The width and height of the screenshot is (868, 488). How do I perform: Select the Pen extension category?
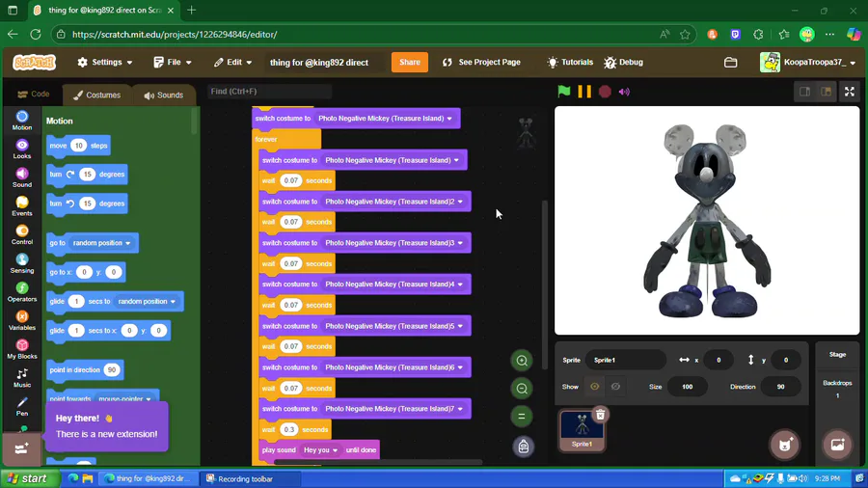point(22,407)
